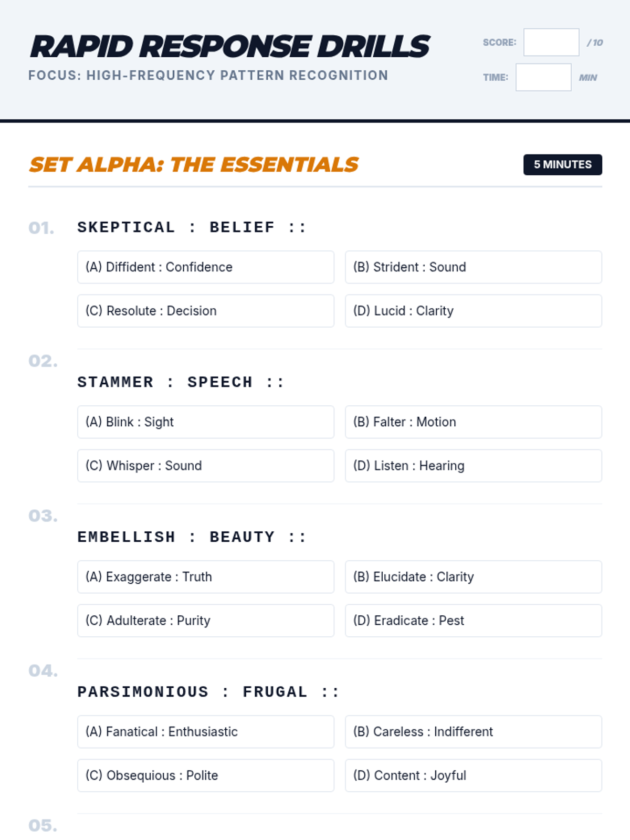The width and height of the screenshot is (630, 840).
Task: Pick answer (C) Obsequious : Polite
Action: pos(205,775)
